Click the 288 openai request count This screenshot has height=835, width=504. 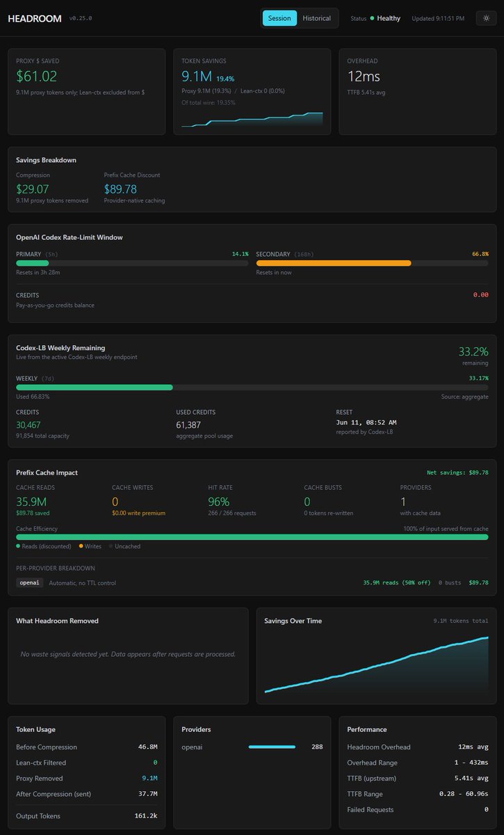pos(317,747)
